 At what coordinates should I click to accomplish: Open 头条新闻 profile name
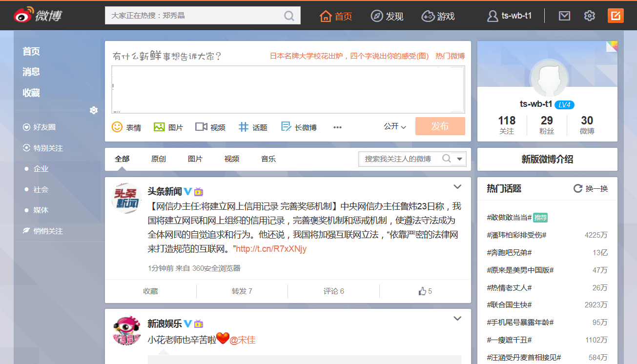pos(165,191)
